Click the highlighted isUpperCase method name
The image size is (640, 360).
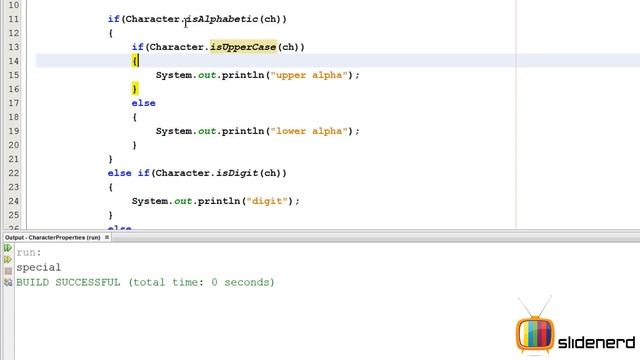[243, 47]
